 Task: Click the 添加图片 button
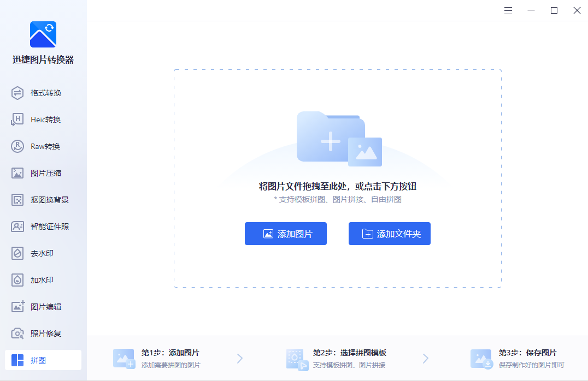pyautogui.click(x=285, y=233)
